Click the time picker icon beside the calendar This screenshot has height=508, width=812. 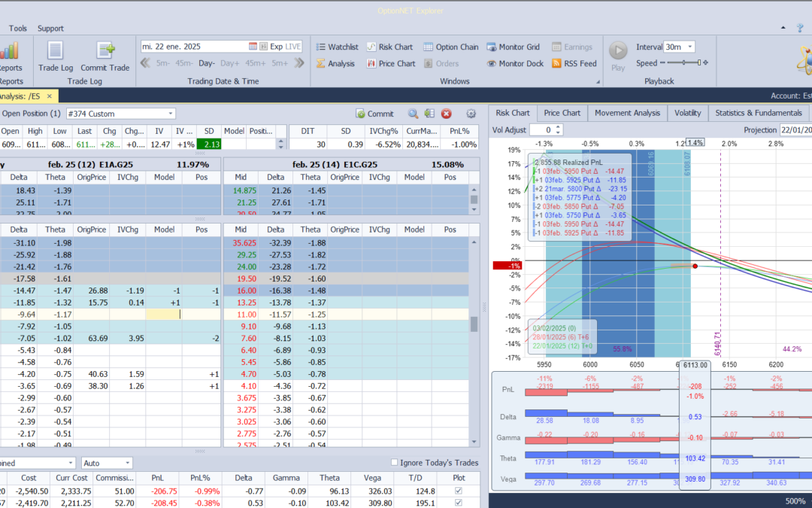[x=263, y=46]
